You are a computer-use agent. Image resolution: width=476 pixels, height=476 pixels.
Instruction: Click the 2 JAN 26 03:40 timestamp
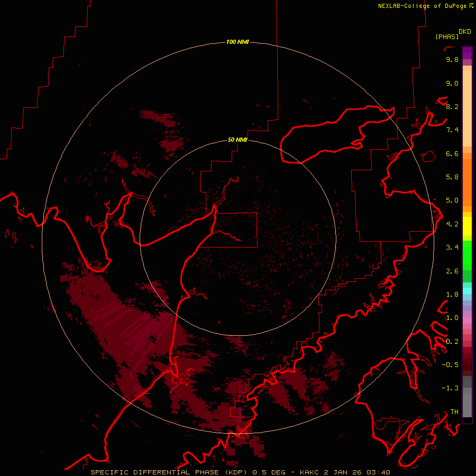356,472
